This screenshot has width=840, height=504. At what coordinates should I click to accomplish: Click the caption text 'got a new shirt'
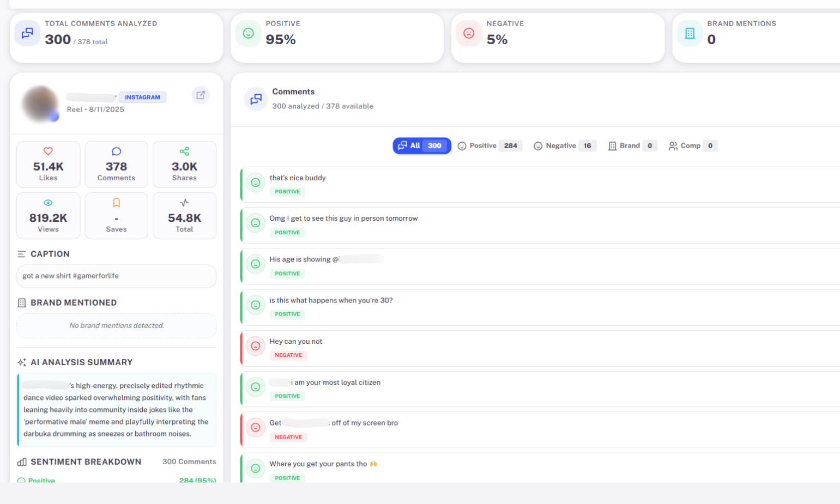coord(70,276)
